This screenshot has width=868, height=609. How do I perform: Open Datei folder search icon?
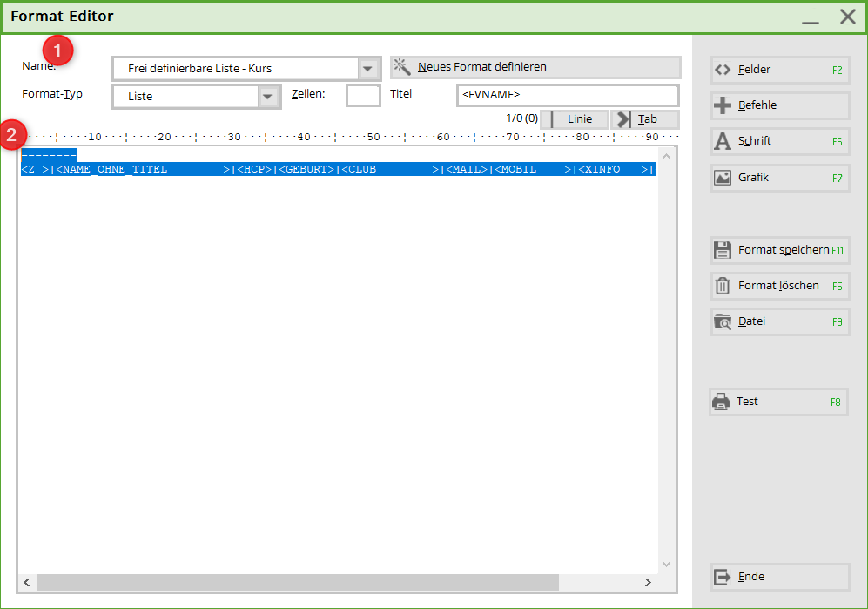click(x=723, y=321)
